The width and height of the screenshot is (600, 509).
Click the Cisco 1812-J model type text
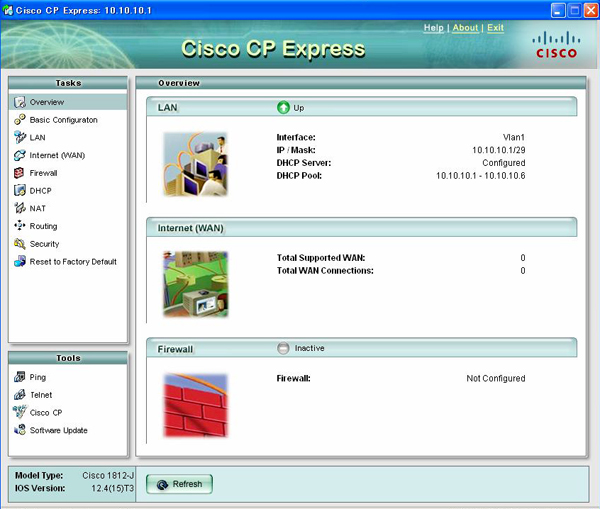point(108,475)
